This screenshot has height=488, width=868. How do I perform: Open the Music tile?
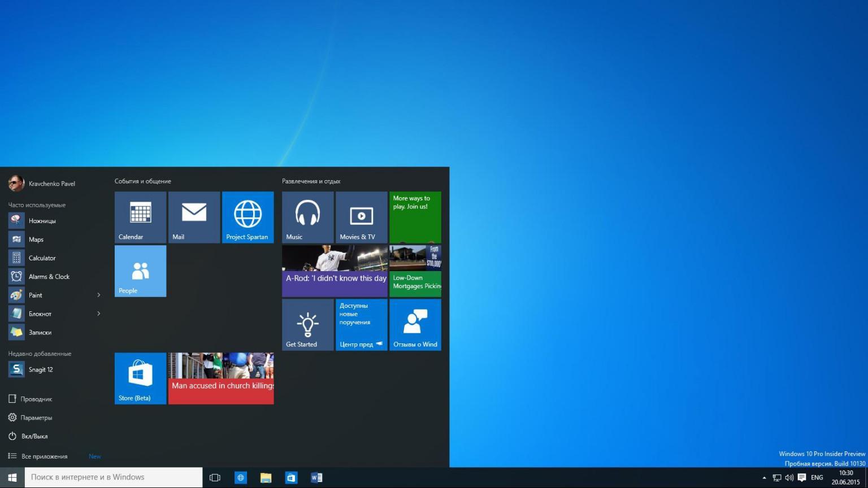(x=307, y=217)
